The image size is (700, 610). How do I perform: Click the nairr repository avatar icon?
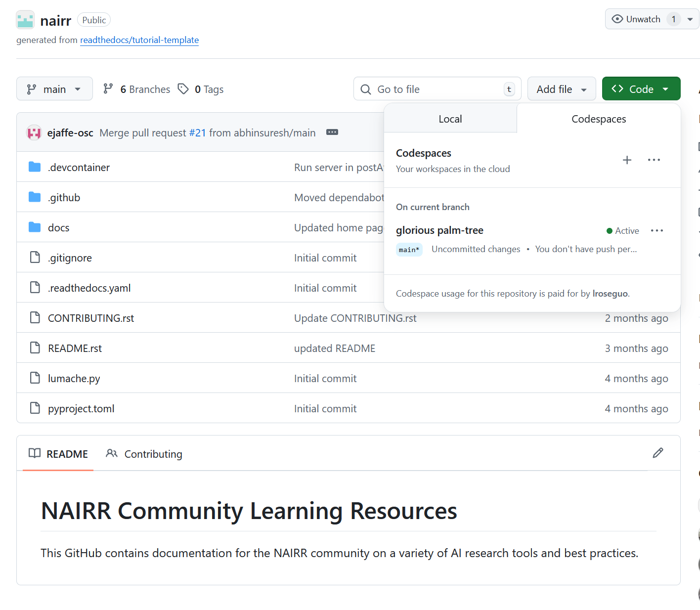pyautogui.click(x=25, y=20)
